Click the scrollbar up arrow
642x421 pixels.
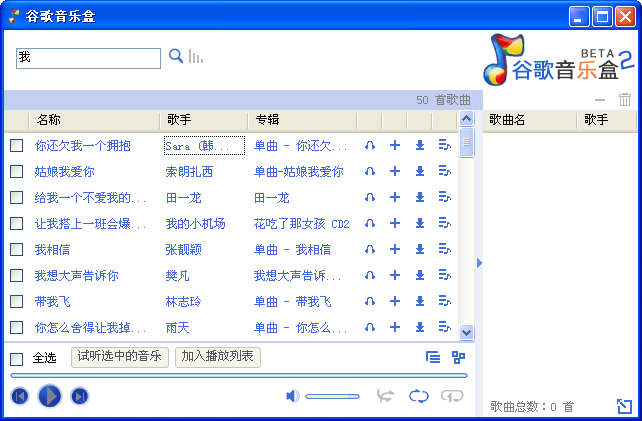466,119
